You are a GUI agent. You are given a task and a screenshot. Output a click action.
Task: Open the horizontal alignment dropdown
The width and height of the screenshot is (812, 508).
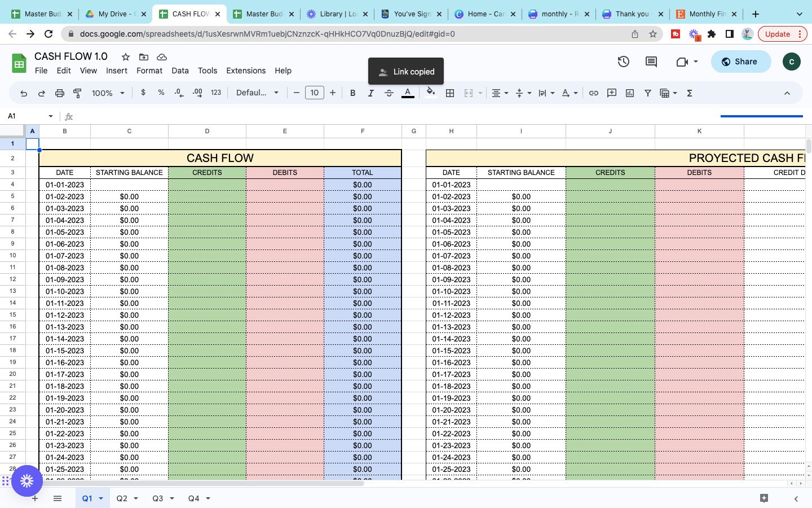[x=498, y=93]
